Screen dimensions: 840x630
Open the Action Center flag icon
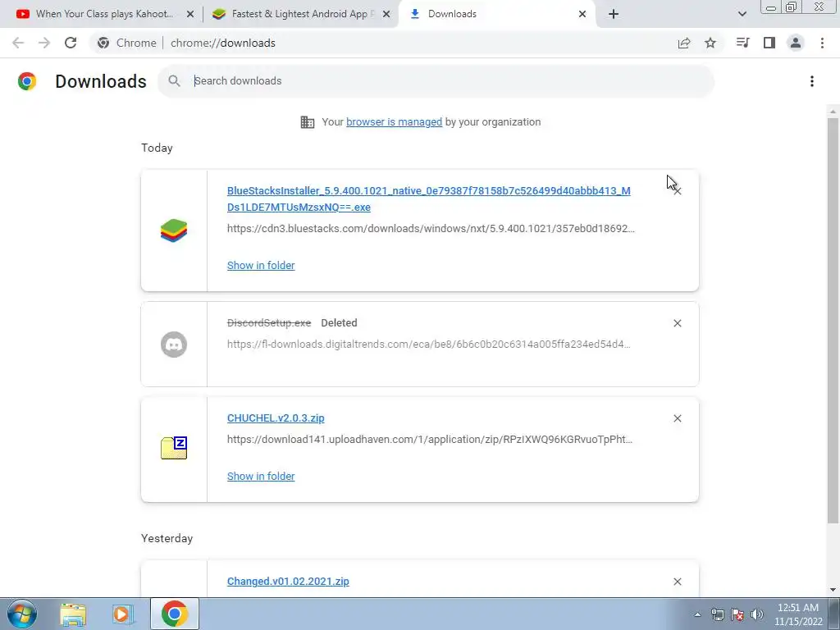pos(737,614)
